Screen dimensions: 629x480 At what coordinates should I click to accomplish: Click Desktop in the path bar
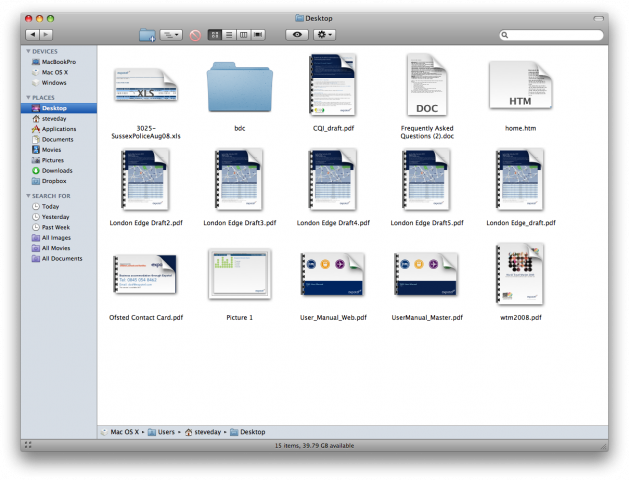click(248, 432)
